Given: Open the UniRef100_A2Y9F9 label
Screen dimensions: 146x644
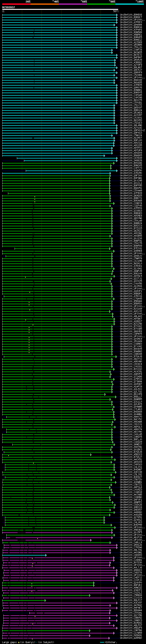Looking at the screenshot, I should [x=131, y=65].
